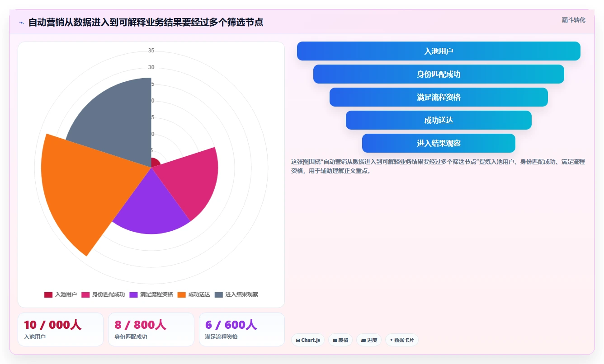Click the 身份匹配成功 legend label

(x=109, y=294)
